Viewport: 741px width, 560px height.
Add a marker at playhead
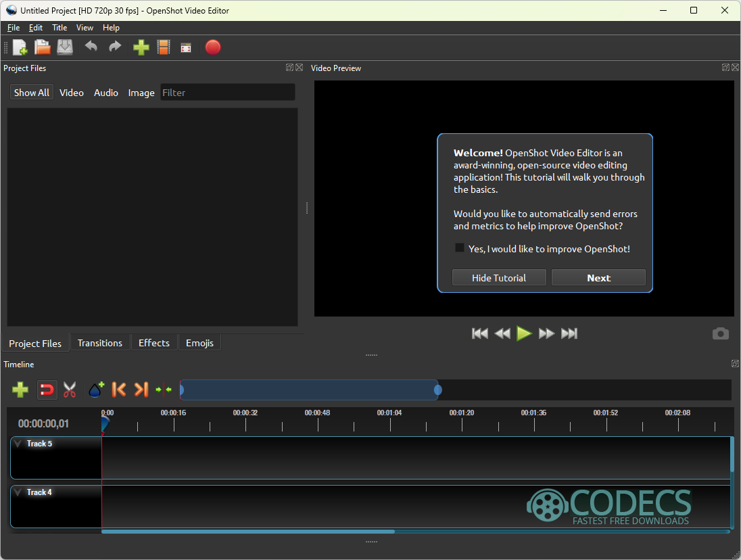(97, 390)
